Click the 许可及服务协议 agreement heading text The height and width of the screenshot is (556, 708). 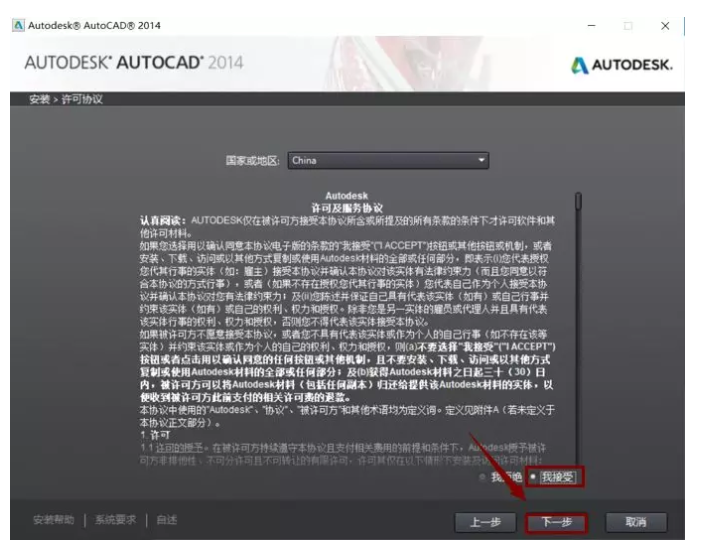point(347,208)
